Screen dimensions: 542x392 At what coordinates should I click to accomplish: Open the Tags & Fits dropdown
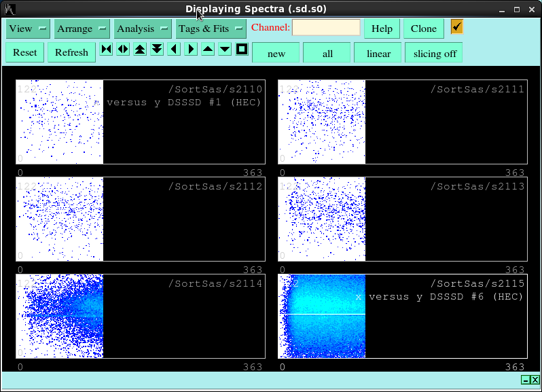pos(211,29)
